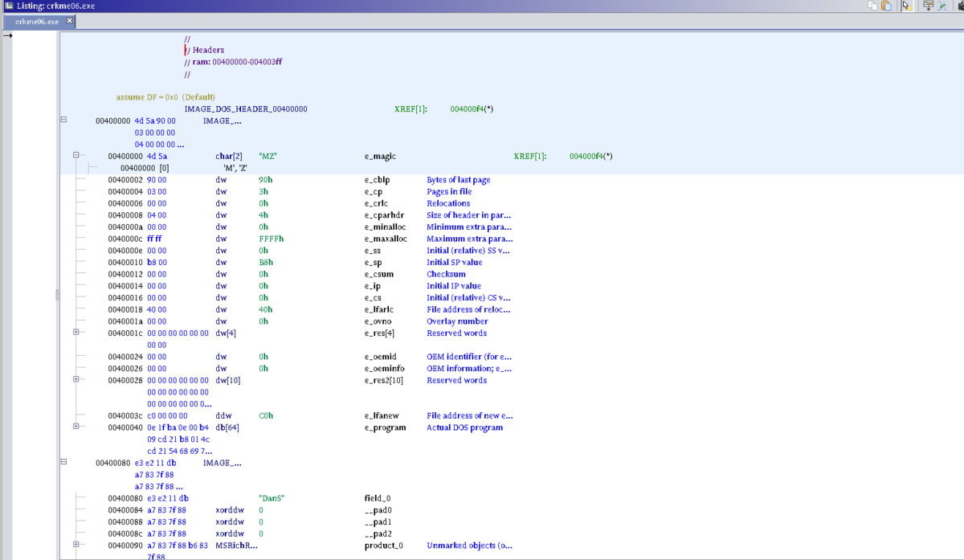Viewport: 964px width, 560px height.
Task: Select the 'Initial SP value' comment
Action: coord(455,263)
